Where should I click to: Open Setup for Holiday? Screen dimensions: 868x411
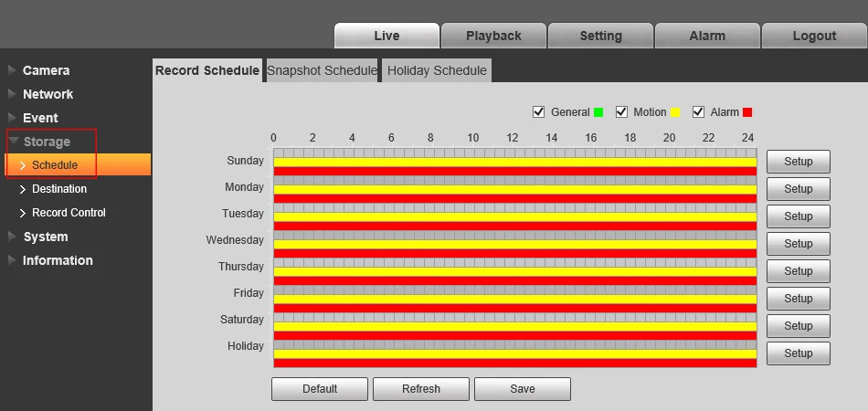click(799, 353)
